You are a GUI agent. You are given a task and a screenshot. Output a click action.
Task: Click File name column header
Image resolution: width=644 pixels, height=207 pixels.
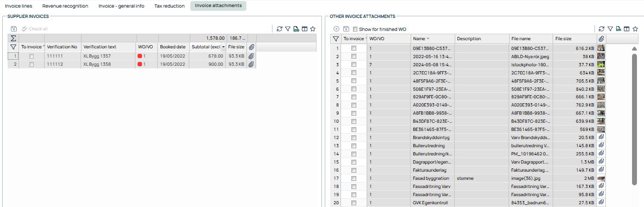pos(531,39)
